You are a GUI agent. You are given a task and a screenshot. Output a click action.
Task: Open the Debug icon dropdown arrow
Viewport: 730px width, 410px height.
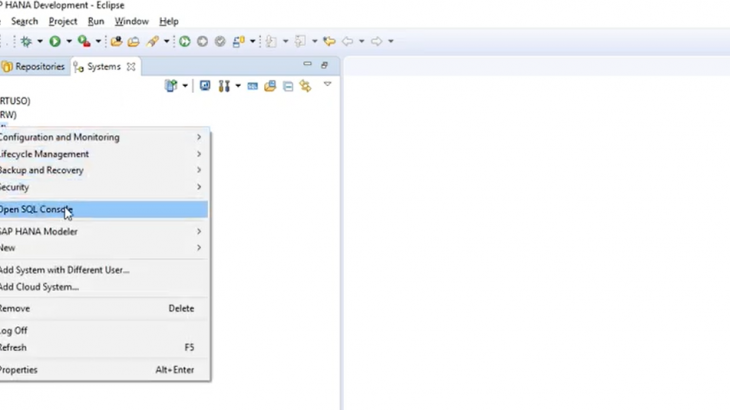40,41
